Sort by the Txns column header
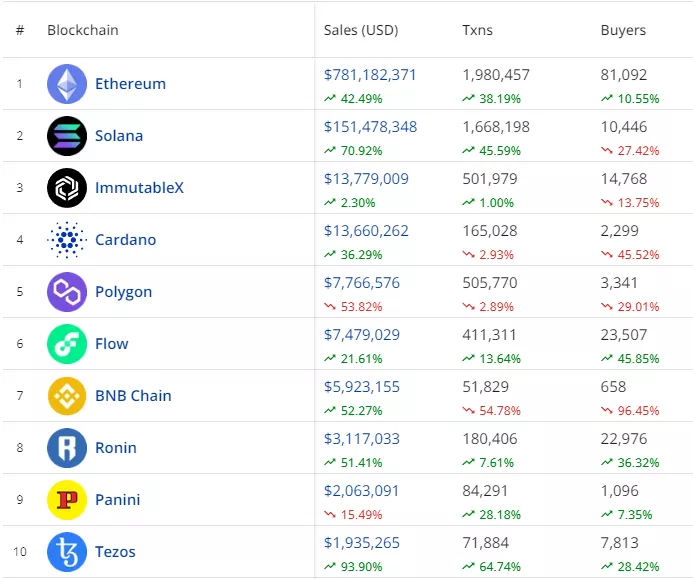693x579 pixels. tap(478, 30)
